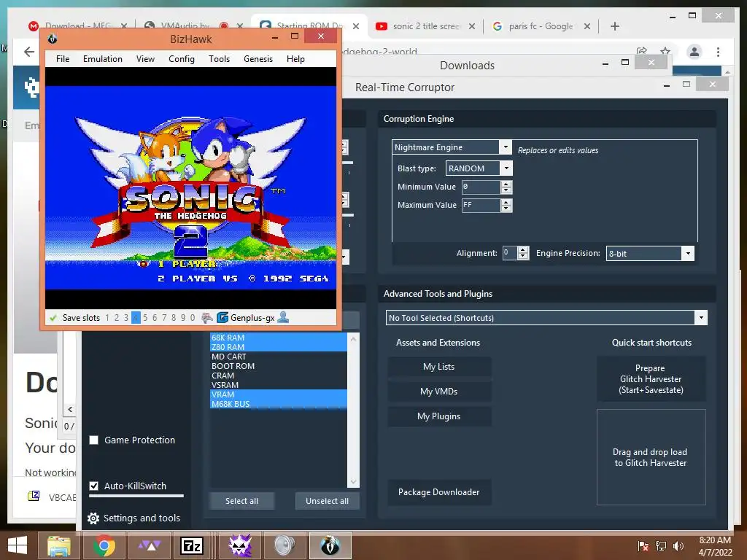Open 7-Zip from the taskbar
The width and height of the screenshot is (747, 560).
[193, 545]
